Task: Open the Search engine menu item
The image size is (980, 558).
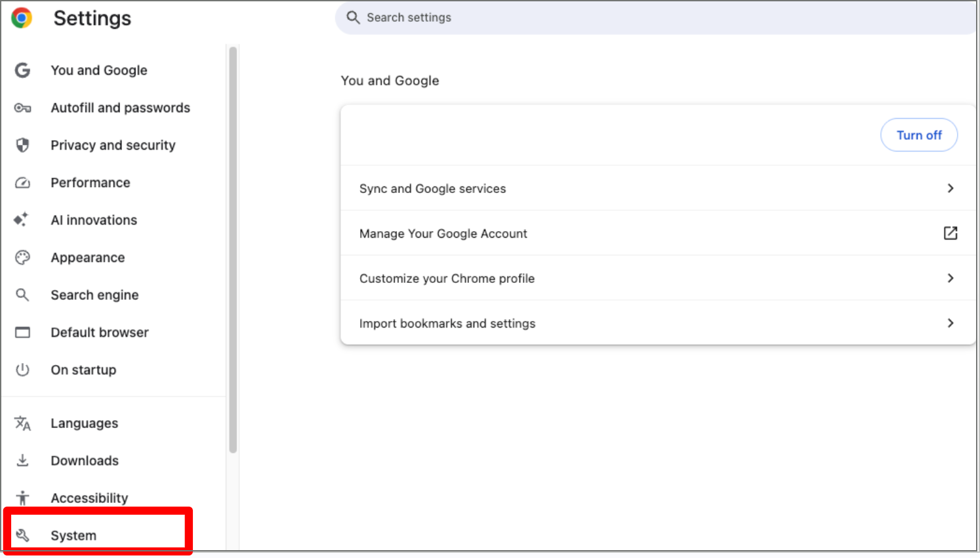Action: [x=94, y=295]
